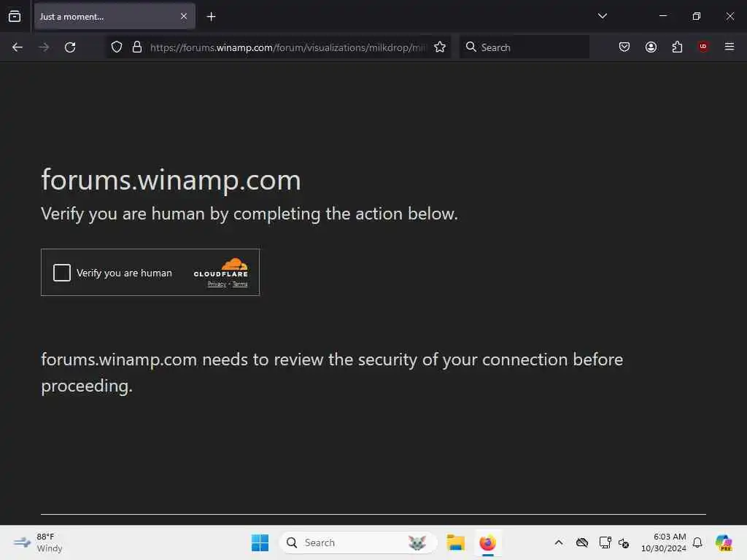Close the Just a moment... tab

click(184, 16)
